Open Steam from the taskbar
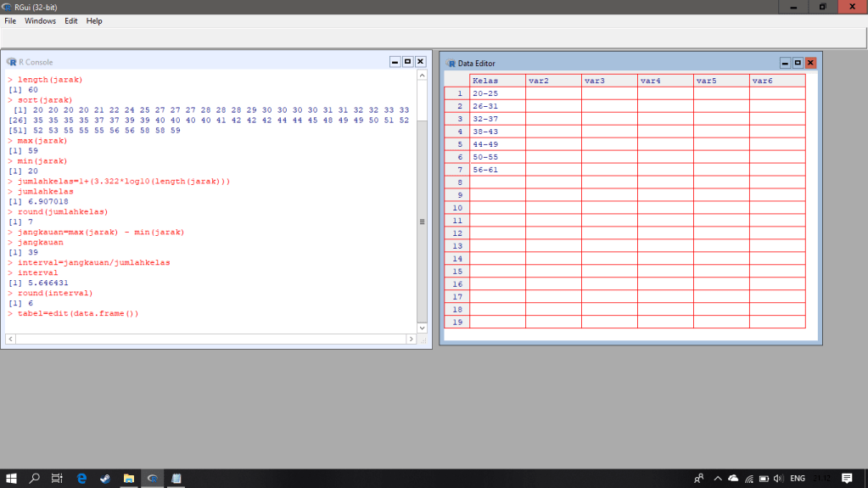 pos(105,479)
